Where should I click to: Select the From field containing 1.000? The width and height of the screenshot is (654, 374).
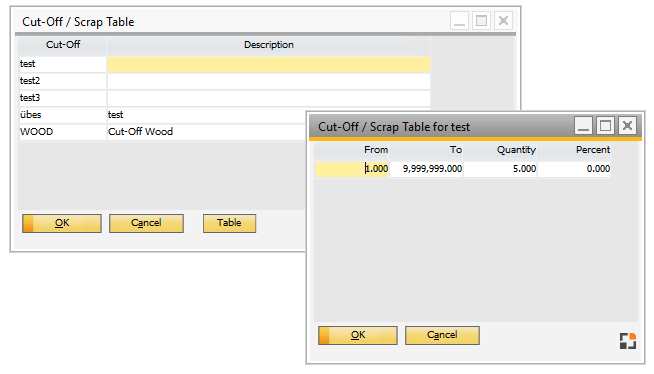click(x=352, y=169)
